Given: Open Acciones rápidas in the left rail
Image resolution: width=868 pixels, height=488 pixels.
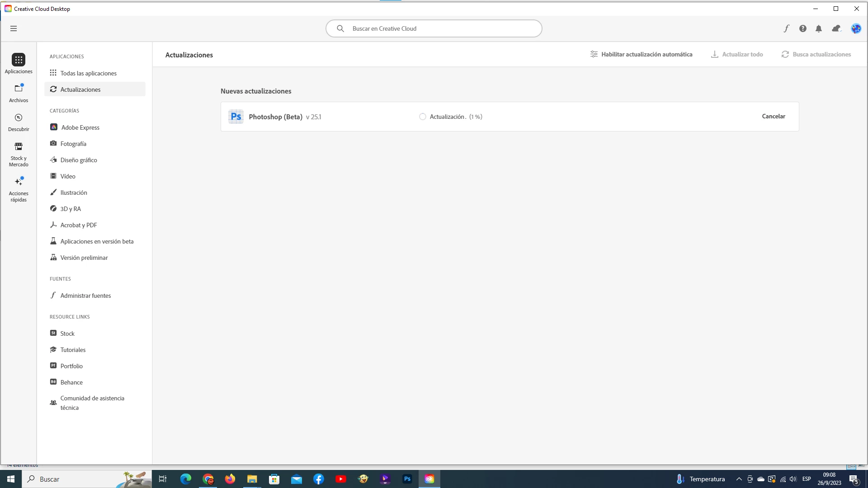Looking at the screenshot, I should coord(19,189).
